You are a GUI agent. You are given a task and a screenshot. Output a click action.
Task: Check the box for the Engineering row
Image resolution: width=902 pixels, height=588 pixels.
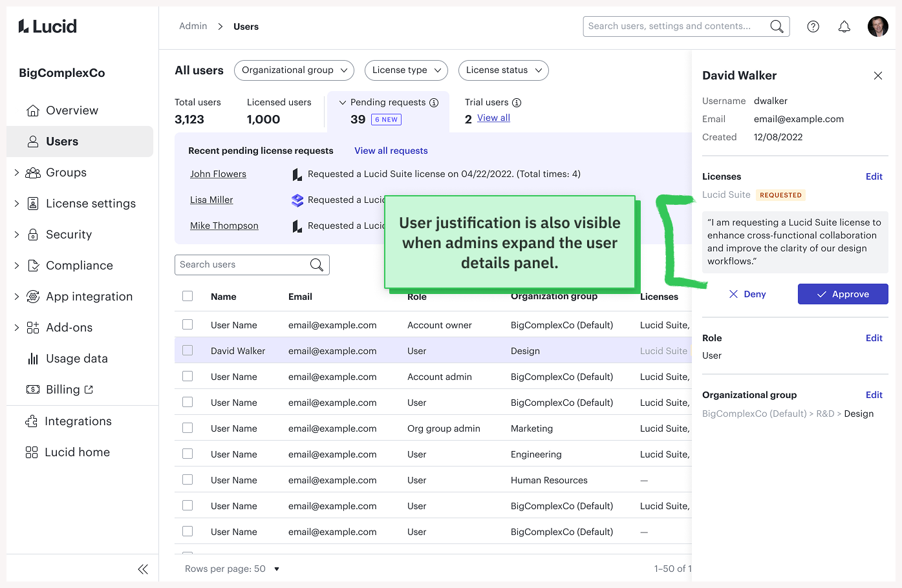pos(188,454)
